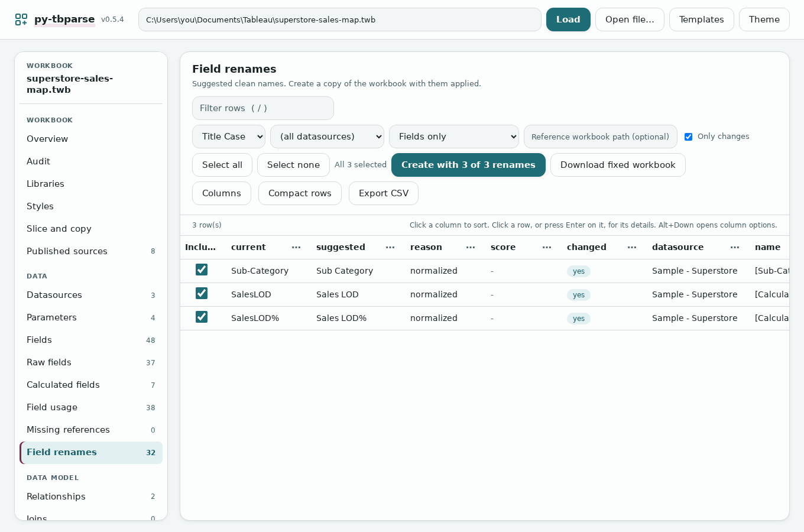Open the all datasources dropdown
This screenshot has width=804, height=532.
(x=327, y=137)
